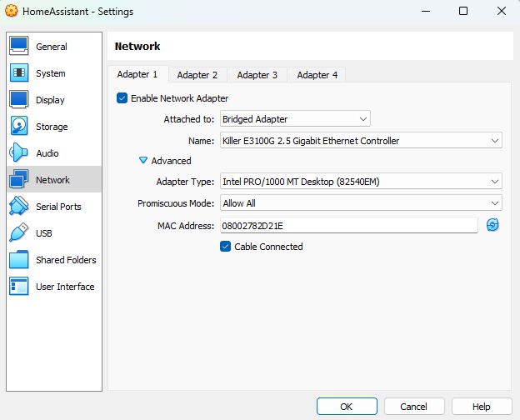Screen dimensions: 520x420
Task: Select the Audio label in sidebar
Action: [47, 153]
